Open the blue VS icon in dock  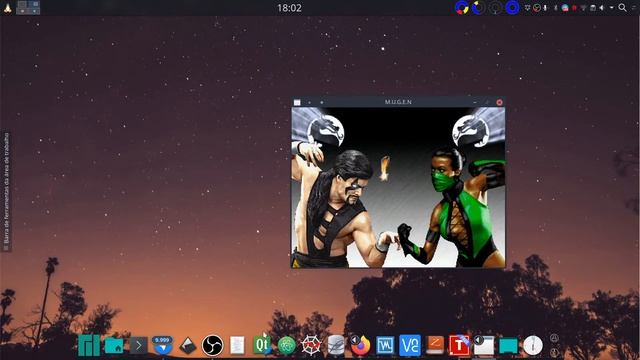(x=410, y=345)
